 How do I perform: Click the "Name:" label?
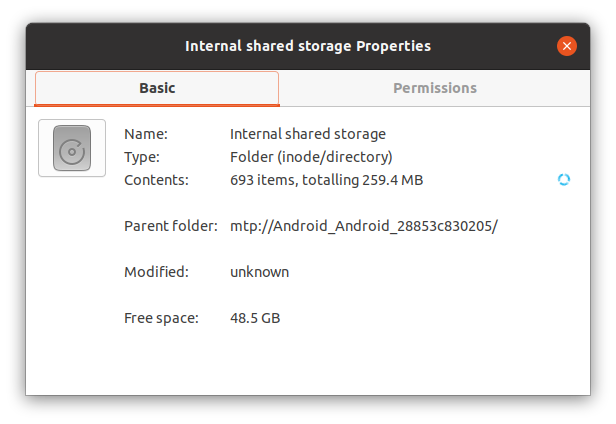pyautogui.click(x=146, y=134)
